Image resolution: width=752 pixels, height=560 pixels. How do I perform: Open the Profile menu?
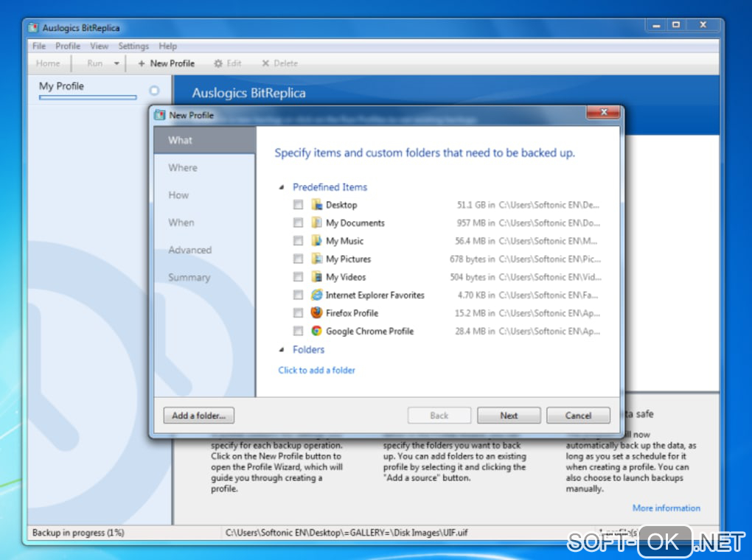pos(68,46)
